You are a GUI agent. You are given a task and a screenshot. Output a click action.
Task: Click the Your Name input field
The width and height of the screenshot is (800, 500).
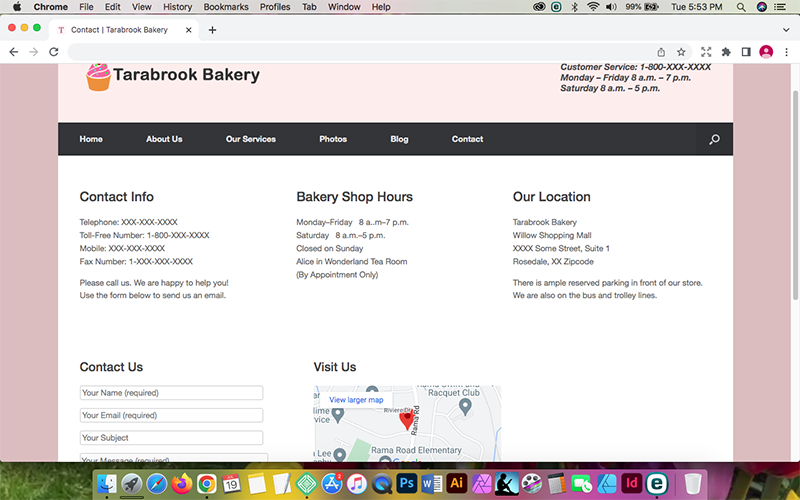tap(171, 393)
